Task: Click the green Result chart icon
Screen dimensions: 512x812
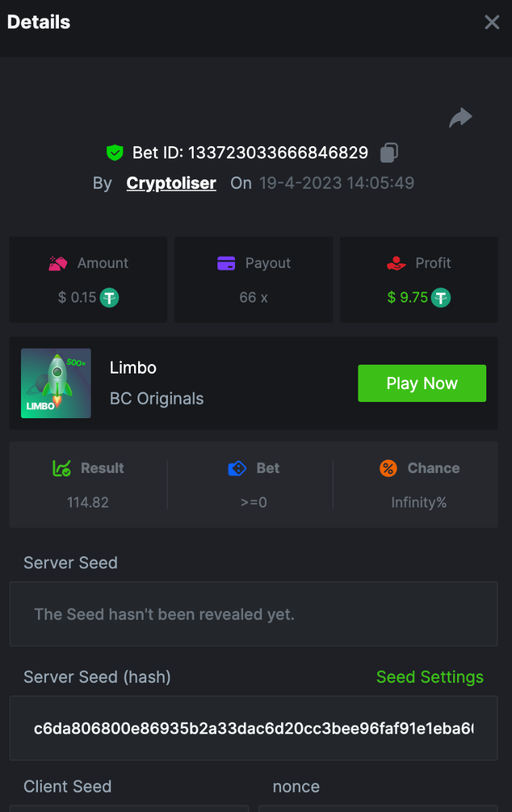Action: pyautogui.click(x=62, y=468)
